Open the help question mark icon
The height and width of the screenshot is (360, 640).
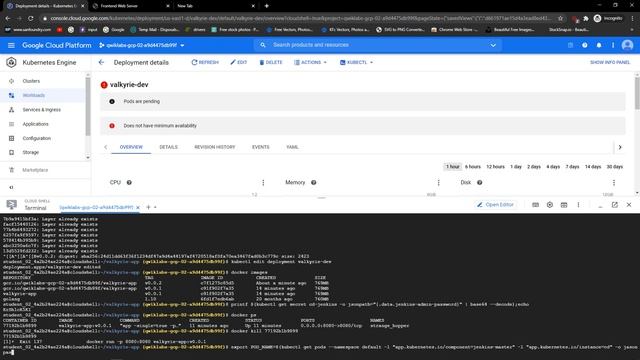pos(584,45)
